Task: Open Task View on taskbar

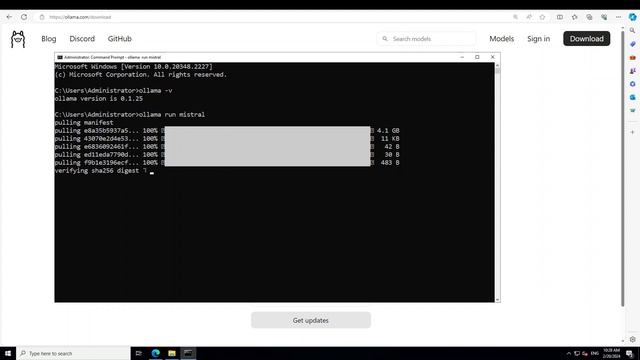Action: point(139,353)
